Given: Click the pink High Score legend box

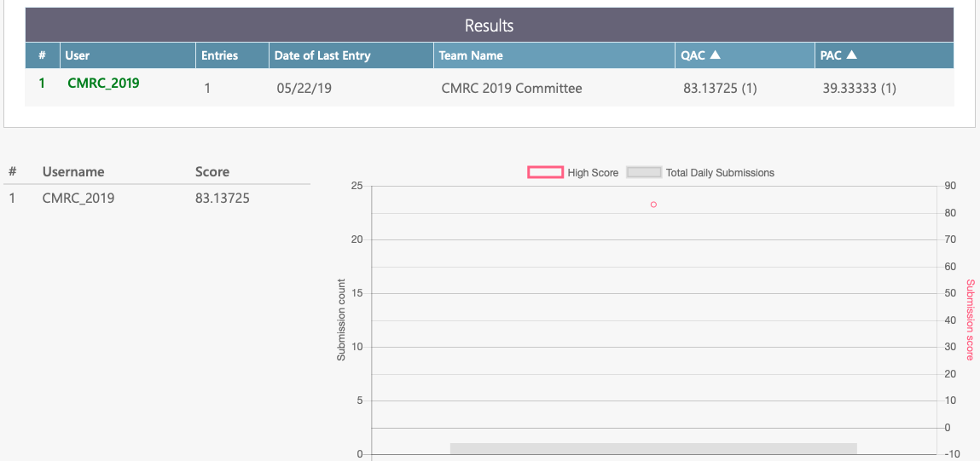Looking at the screenshot, I should click(545, 172).
